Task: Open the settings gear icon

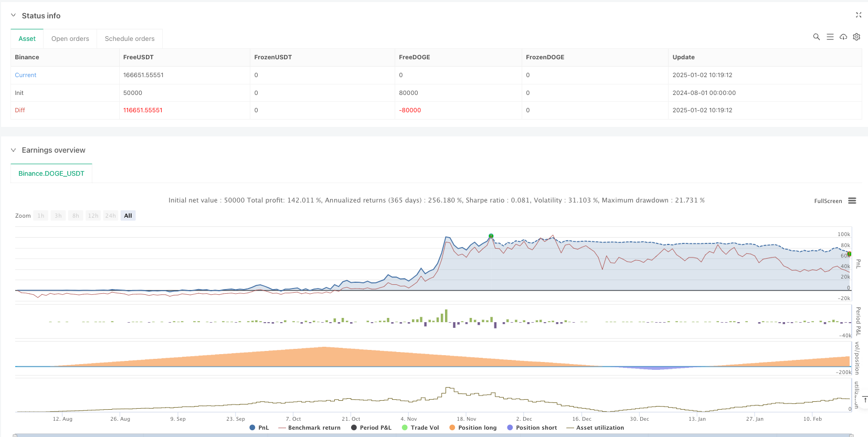Action: click(x=856, y=37)
